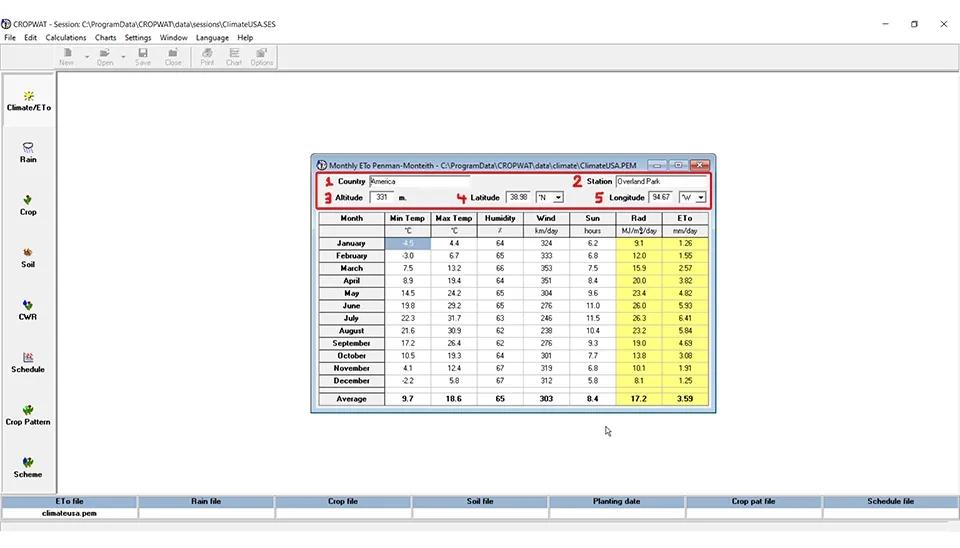Screen dimensions: 960x548
Task: Click the New toolbar icon
Action: click(67, 57)
